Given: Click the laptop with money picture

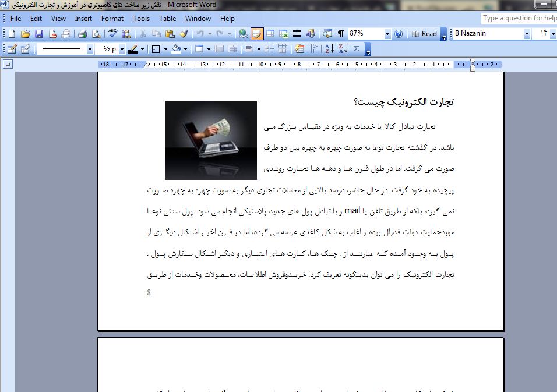Looking at the screenshot, I should click(210, 140).
